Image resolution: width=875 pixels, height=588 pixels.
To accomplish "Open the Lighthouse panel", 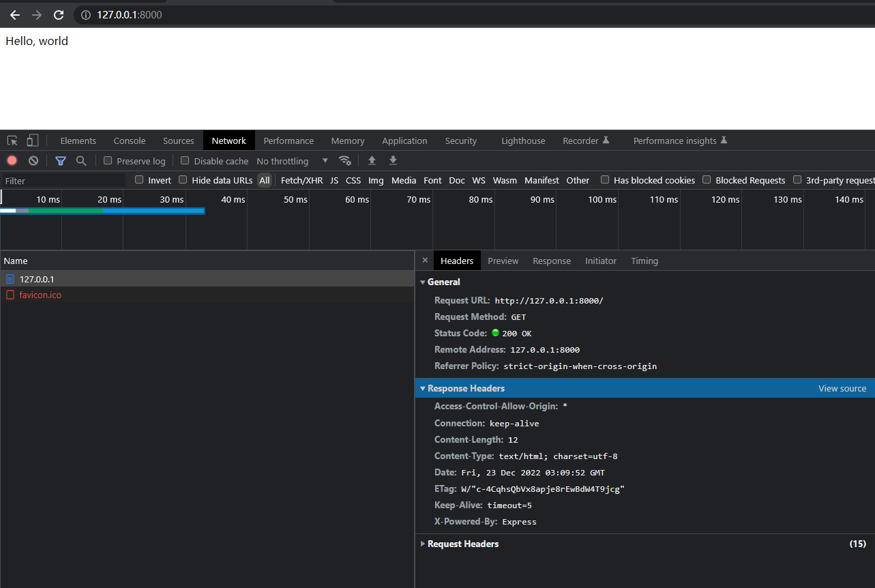I will point(523,141).
